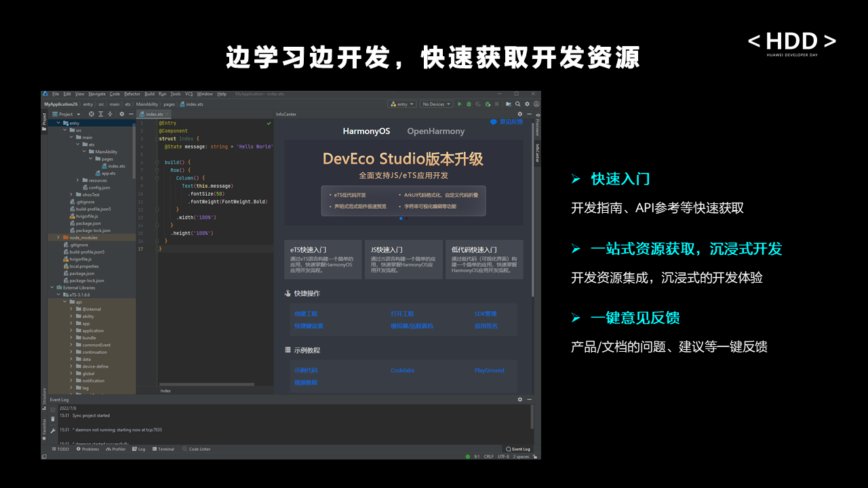Switch to the HarmonyOS tab
868x488 pixels.
click(366, 131)
